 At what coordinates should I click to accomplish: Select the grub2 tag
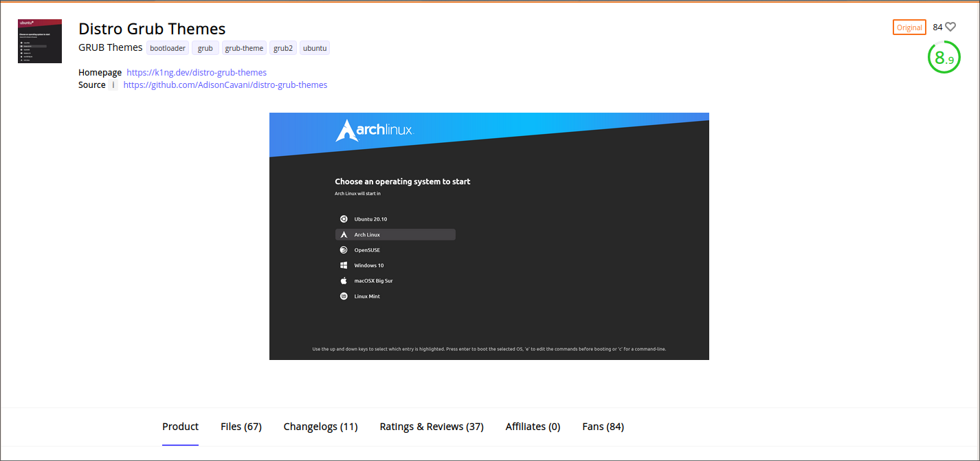click(x=282, y=48)
